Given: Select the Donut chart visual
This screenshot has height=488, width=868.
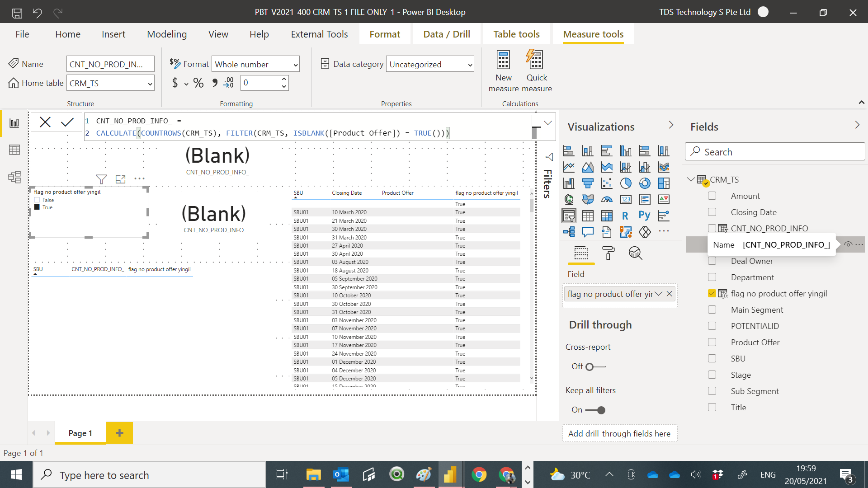Looking at the screenshot, I should 645,183.
